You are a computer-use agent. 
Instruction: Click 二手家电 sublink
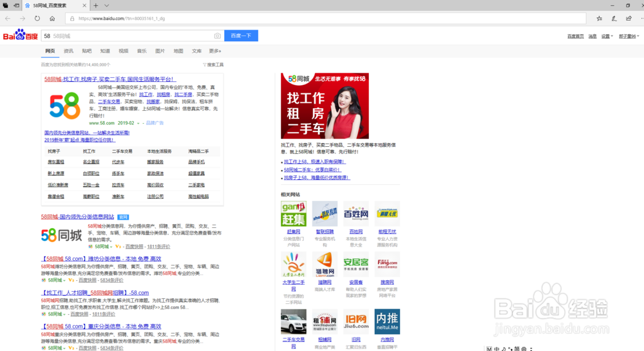(196, 185)
